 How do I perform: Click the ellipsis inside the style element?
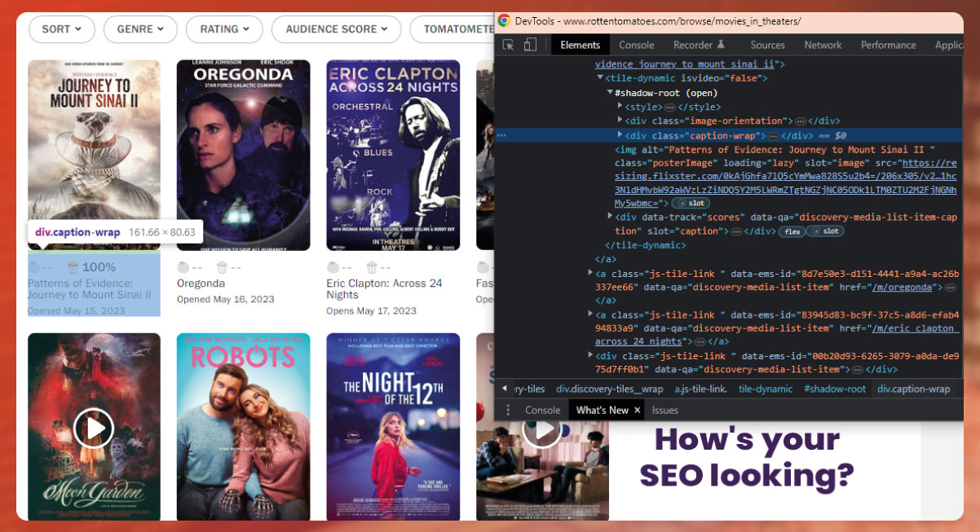670,107
